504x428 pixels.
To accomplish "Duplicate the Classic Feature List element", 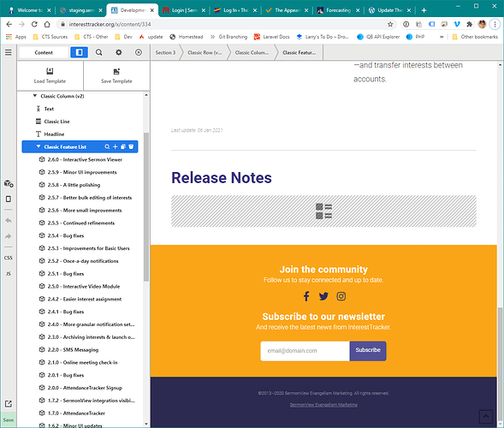I will [x=122, y=146].
